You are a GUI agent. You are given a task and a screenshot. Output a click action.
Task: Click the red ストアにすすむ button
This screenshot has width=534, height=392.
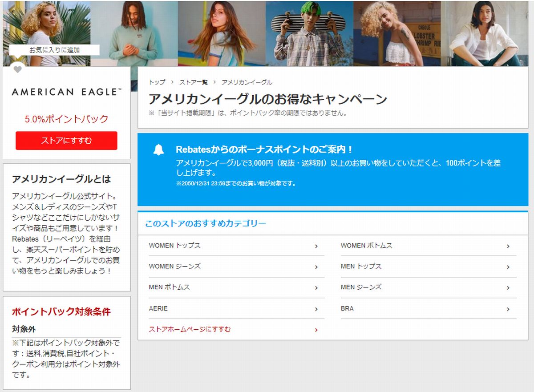pos(66,141)
